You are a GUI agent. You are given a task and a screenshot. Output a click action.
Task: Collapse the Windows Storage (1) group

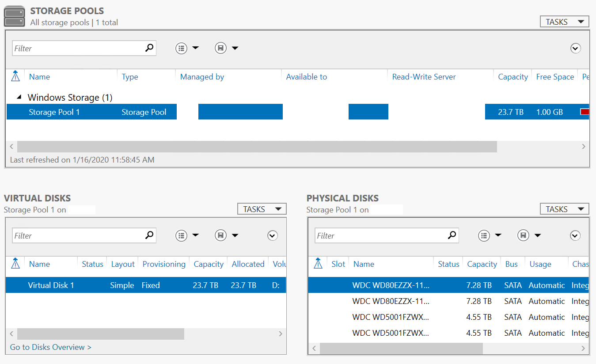(19, 97)
